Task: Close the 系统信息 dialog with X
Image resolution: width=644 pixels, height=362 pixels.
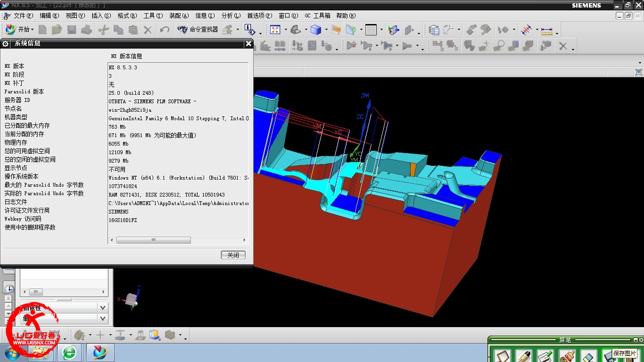Action: (248, 43)
